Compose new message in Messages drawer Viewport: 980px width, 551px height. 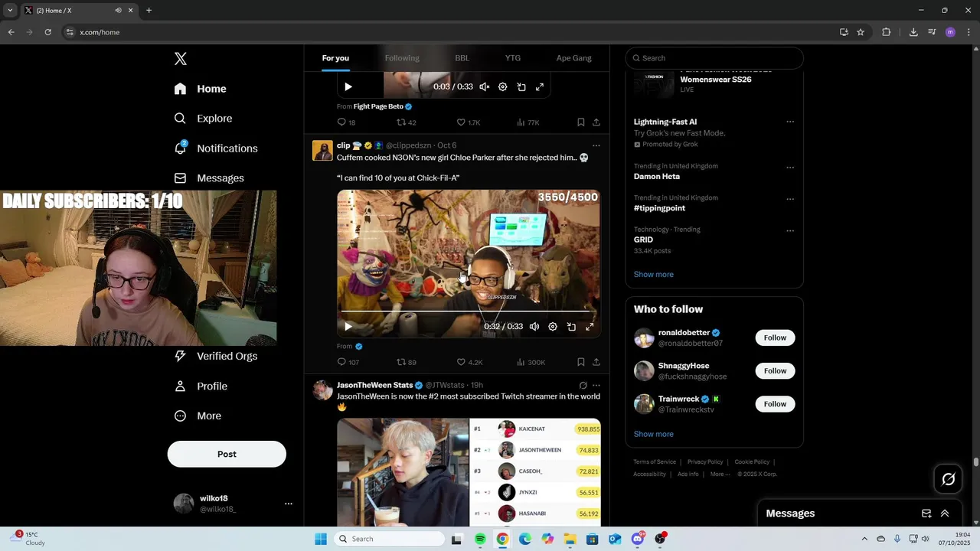(x=926, y=514)
